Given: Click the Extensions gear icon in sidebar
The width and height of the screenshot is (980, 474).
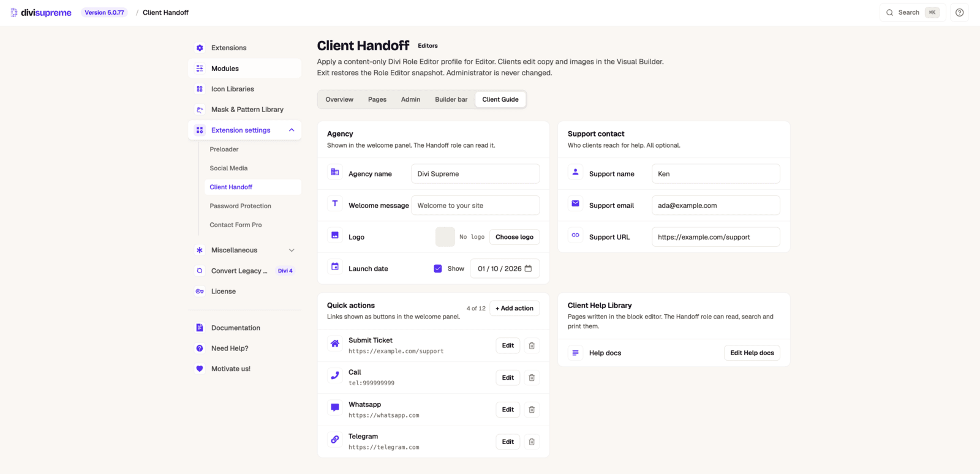Looking at the screenshot, I should (200, 48).
